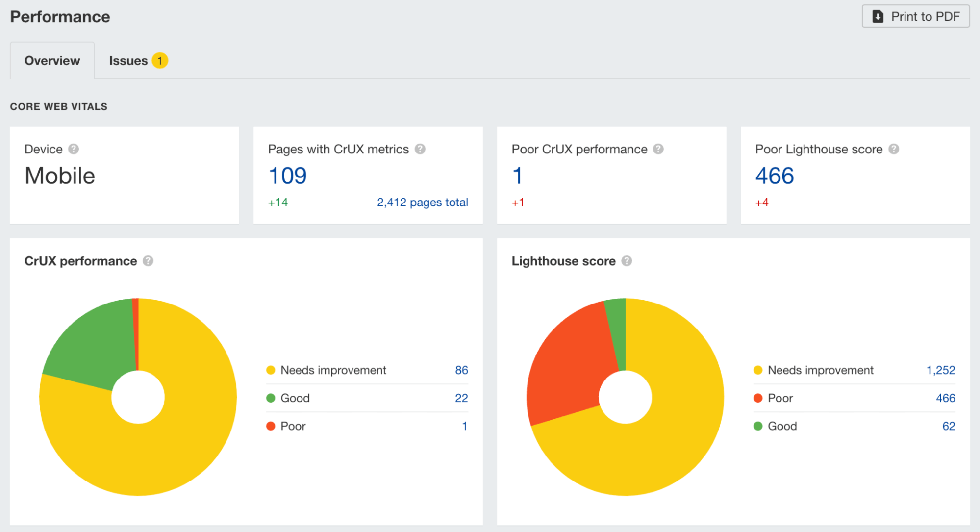Click the Mobile device value
Viewport: 980px width, 532px height.
[x=60, y=176]
